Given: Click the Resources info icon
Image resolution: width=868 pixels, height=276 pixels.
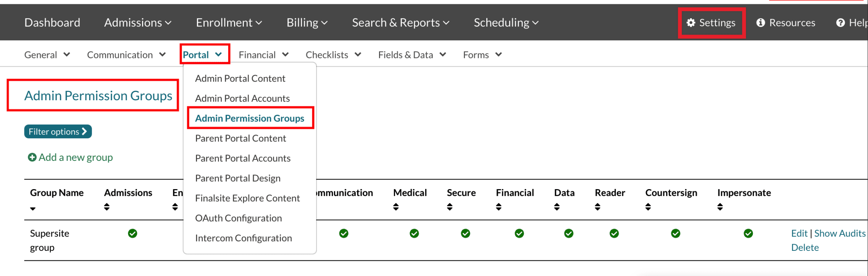Looking at the screenshot, I should pos(760,23).
